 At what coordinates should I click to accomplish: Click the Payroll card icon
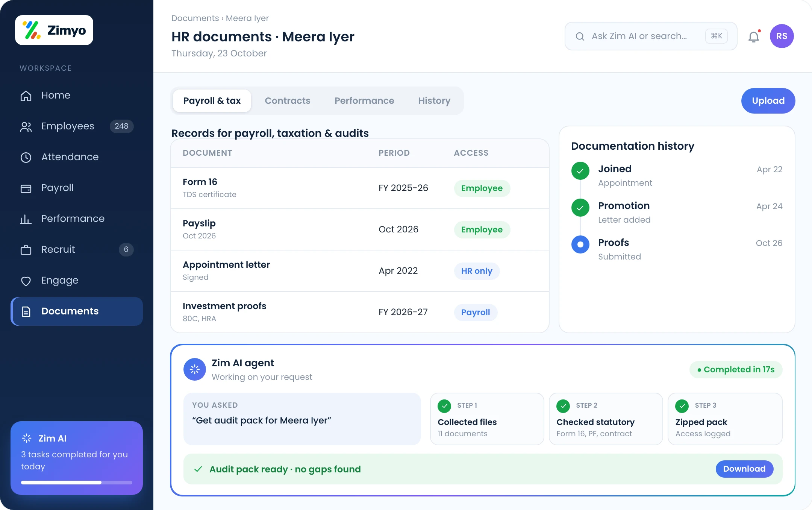26,188
